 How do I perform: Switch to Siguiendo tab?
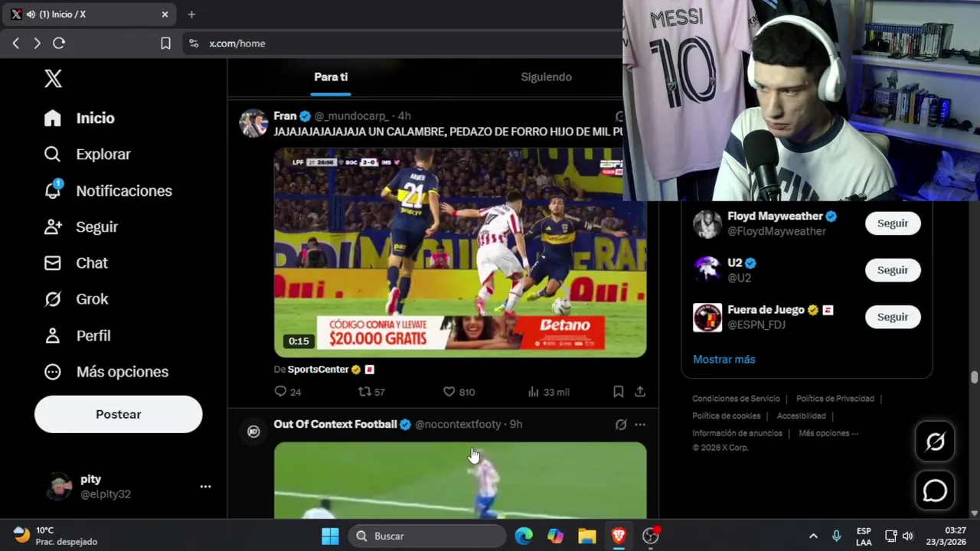(x=546, y=77)
